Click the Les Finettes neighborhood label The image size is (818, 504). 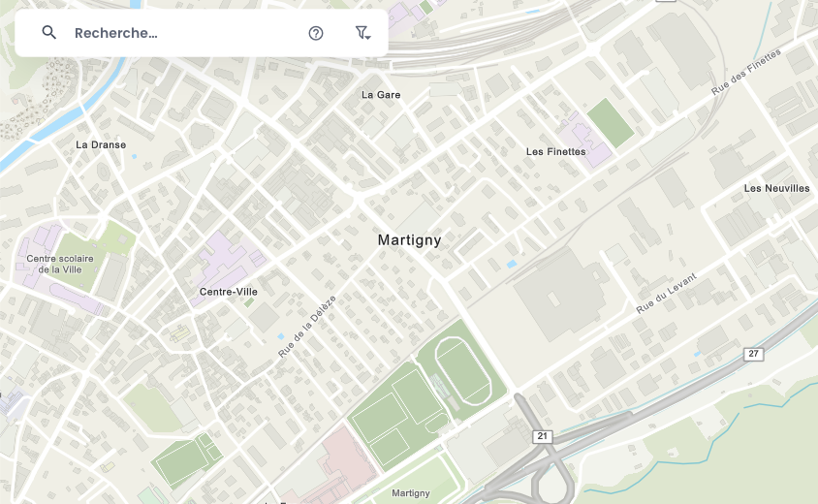[x=555, y=152]
